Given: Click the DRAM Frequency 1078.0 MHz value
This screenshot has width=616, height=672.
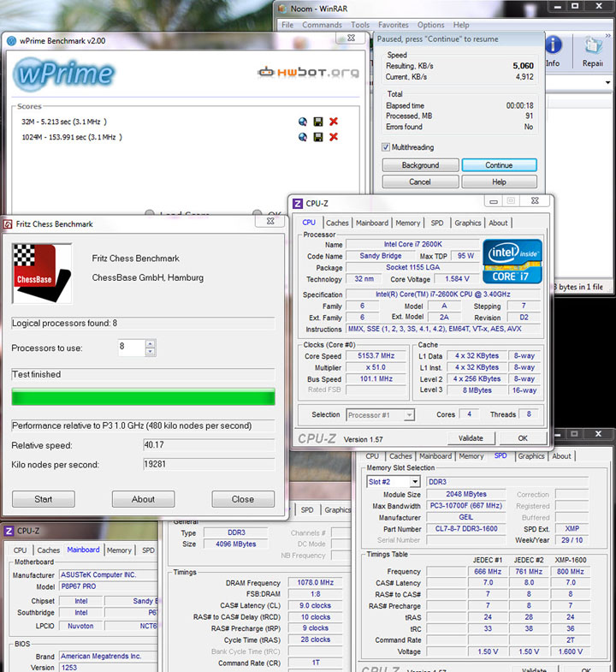Looking at the screenshot, I should click(x=316, y=582).
